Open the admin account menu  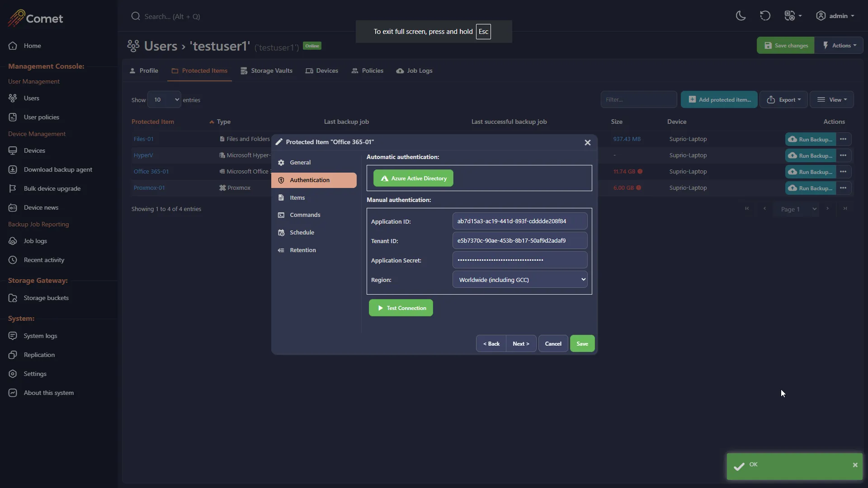(x=835, y=16)
